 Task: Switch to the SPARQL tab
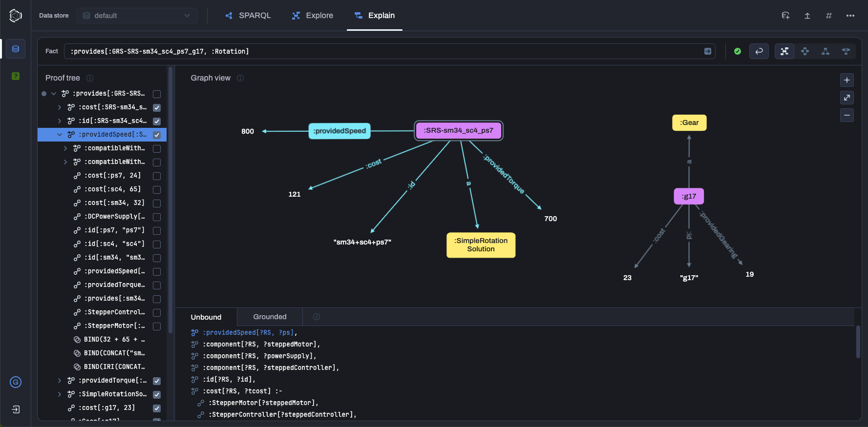(x=248, y=16)
